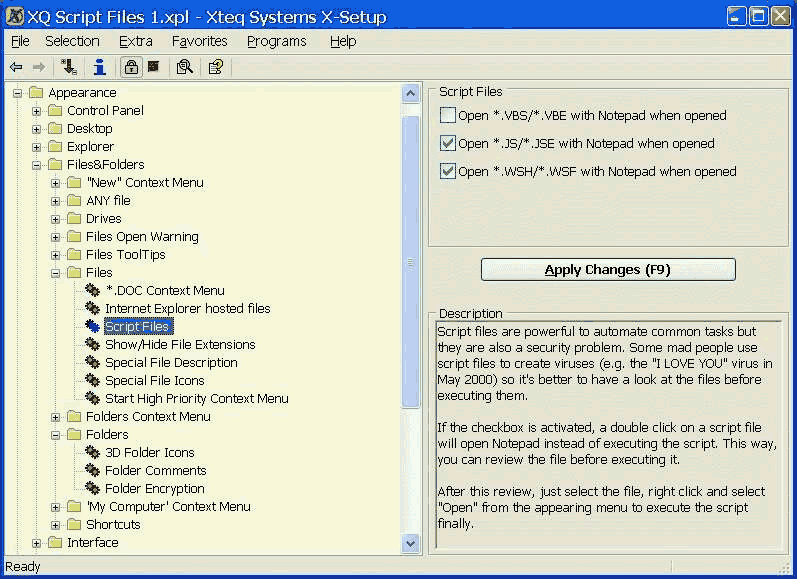Image resolution: width=797 pixels, height=579 pixels.
Task: Open the Favorites menu
Action: 199,41
